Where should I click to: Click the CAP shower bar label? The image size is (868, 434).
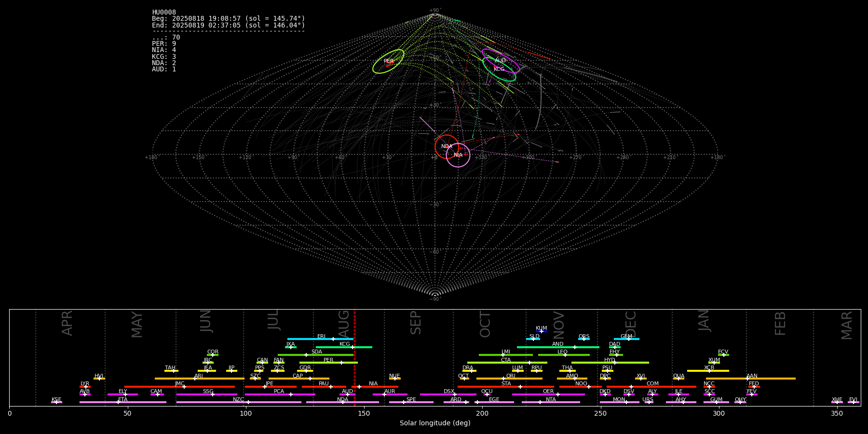pos(298,376)
